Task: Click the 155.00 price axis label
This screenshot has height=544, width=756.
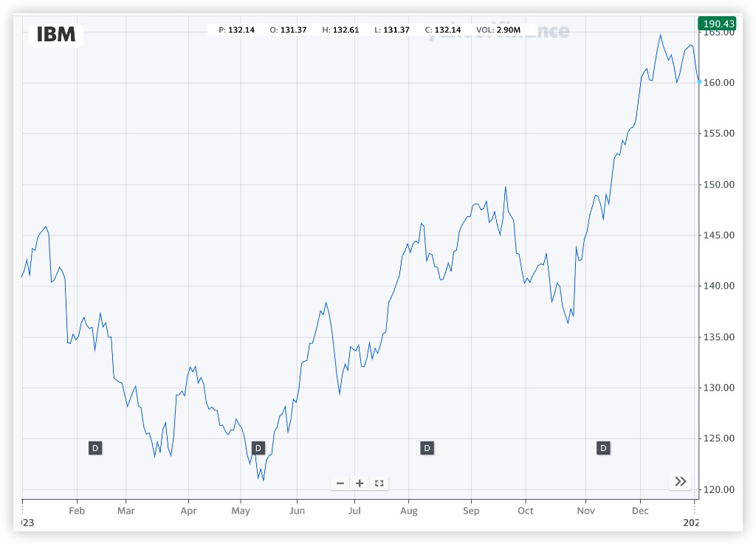Action: click(x=719, y=133)
